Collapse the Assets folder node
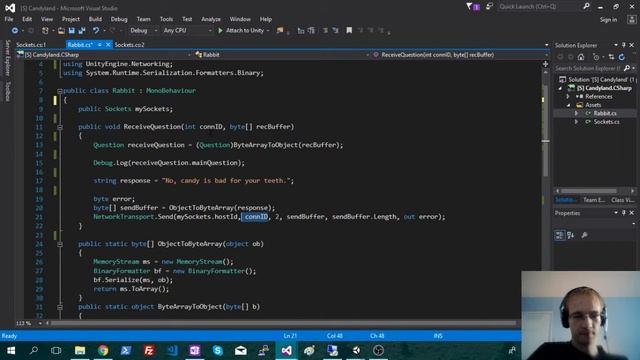The image size is (640, 360). pos(569,105)
